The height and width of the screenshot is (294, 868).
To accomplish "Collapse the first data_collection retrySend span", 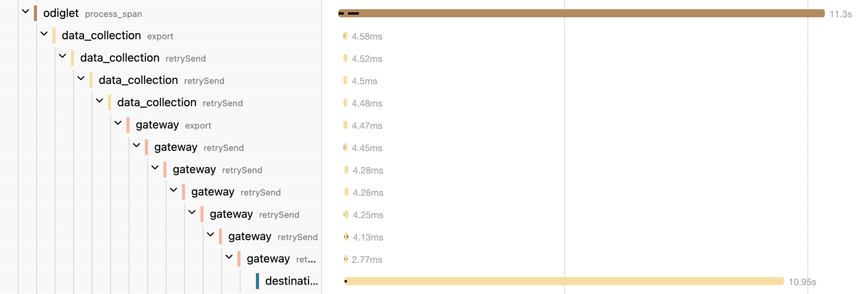I will 62,56.
